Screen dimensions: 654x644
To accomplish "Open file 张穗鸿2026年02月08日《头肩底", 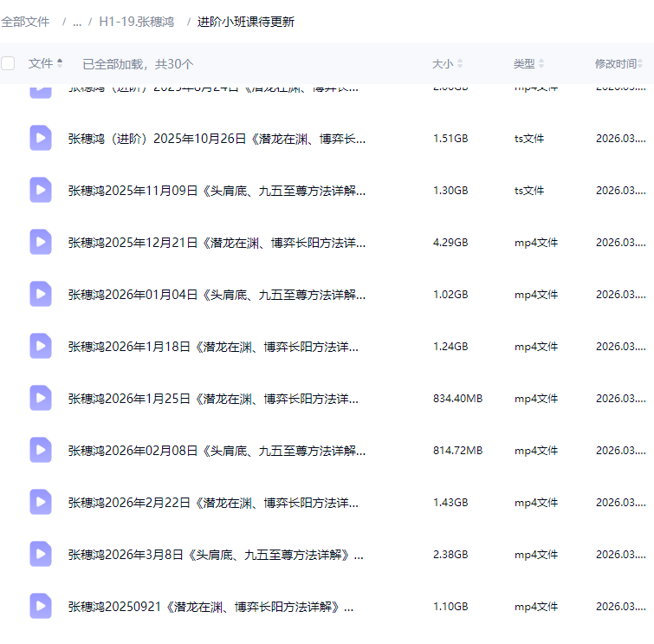I will coord(217,451).
